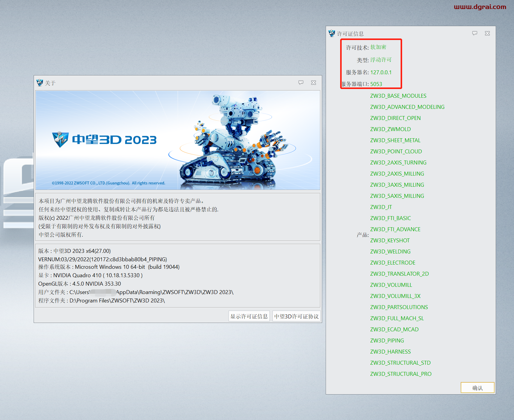Select ZW3D_ELECTRODE product entry
The width and height of the screenshot is (514, 420).
pos(392,263)
